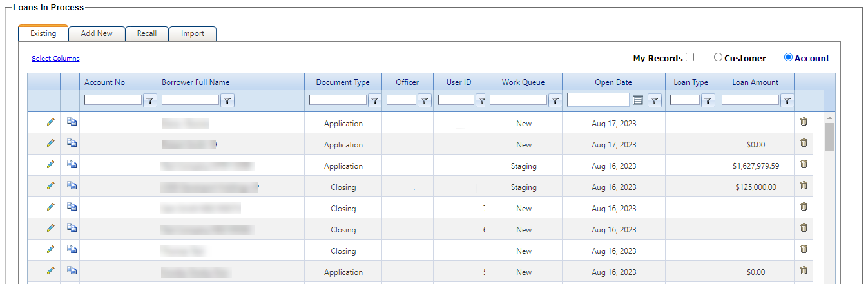868x284 pixels.
Task: Select the $125,000.00 amount cell
Action: [x=755, y=187]
